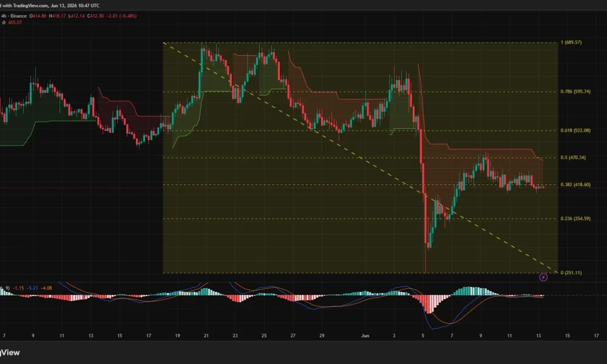Click the high price H418.17 value
This screenshot has height=364, width=607.
point(57,16)
